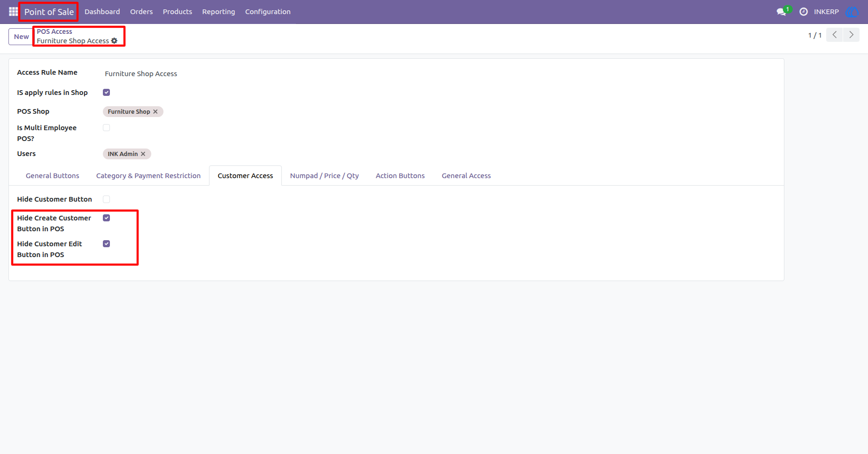Enable Is Multi Employee POS checkbox
The height and width of the screenshot is (454, 868).
(107, 128)
